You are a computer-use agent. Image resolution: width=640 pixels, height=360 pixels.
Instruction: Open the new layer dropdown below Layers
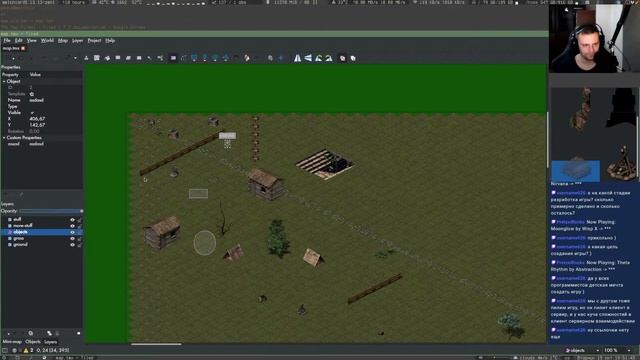coord(9,333)
